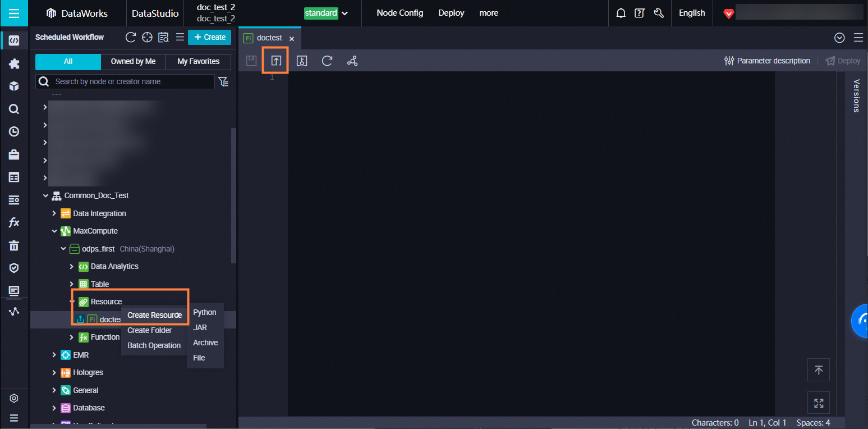This screenshot has height=429, width=868.
Task: Collapse the Common_Doc_Test workflow
Action: (x=45, y=195)
